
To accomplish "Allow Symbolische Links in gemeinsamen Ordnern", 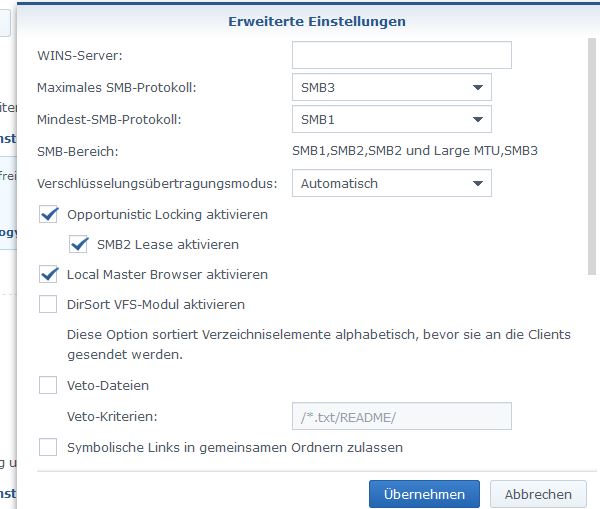I will [x=48, y=447].
